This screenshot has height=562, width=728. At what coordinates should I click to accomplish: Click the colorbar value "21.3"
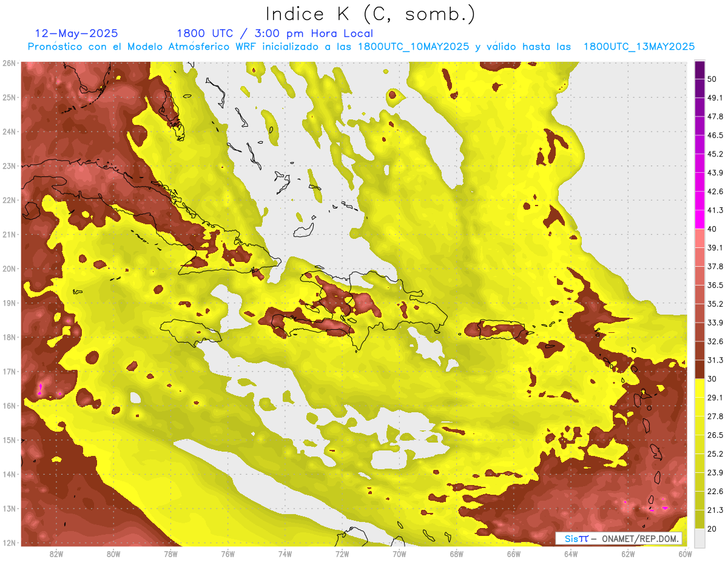716,510
